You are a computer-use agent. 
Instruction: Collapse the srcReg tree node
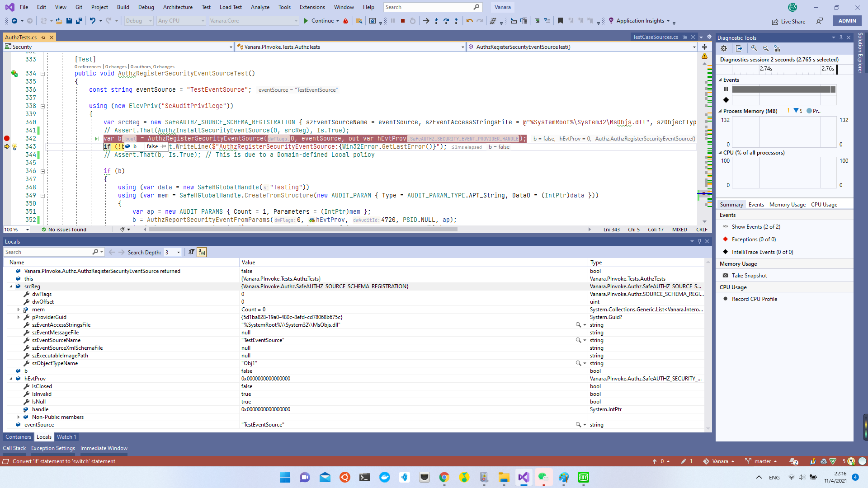[x=11, y=286]
